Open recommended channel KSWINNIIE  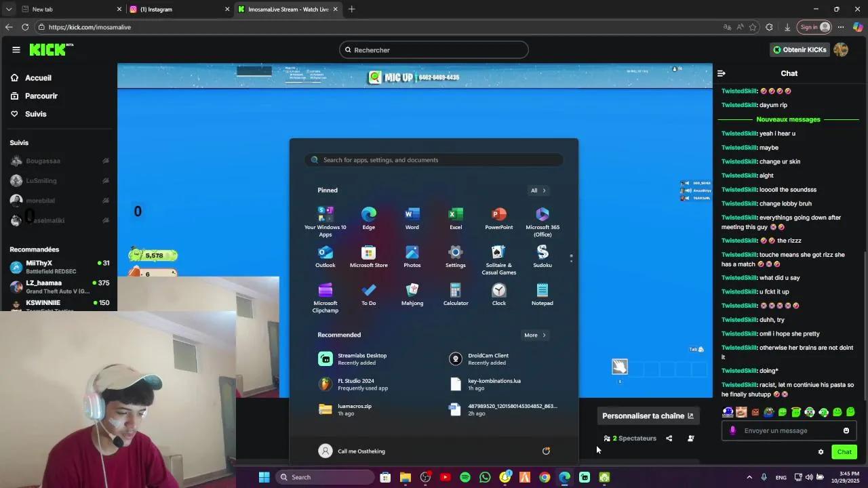[60, 305]
